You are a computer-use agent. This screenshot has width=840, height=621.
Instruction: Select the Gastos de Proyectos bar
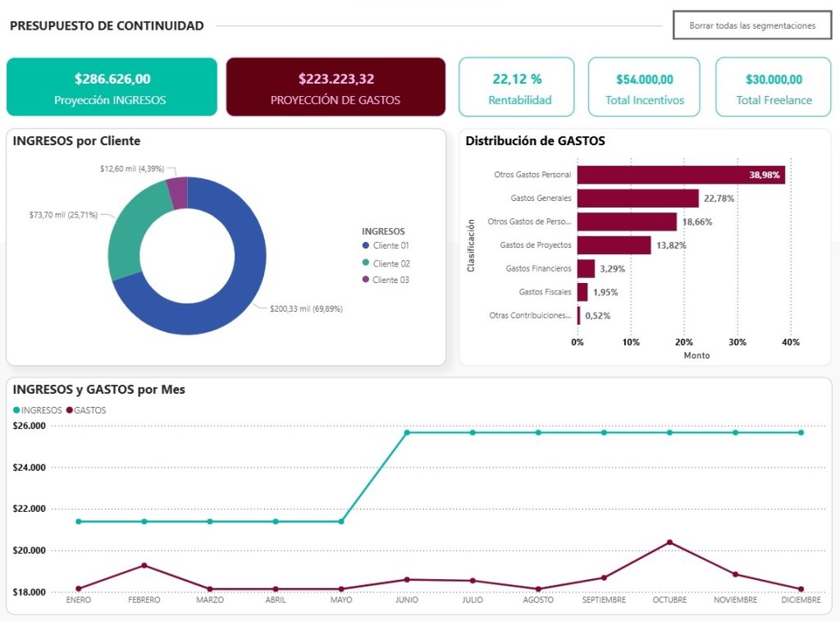614,245
